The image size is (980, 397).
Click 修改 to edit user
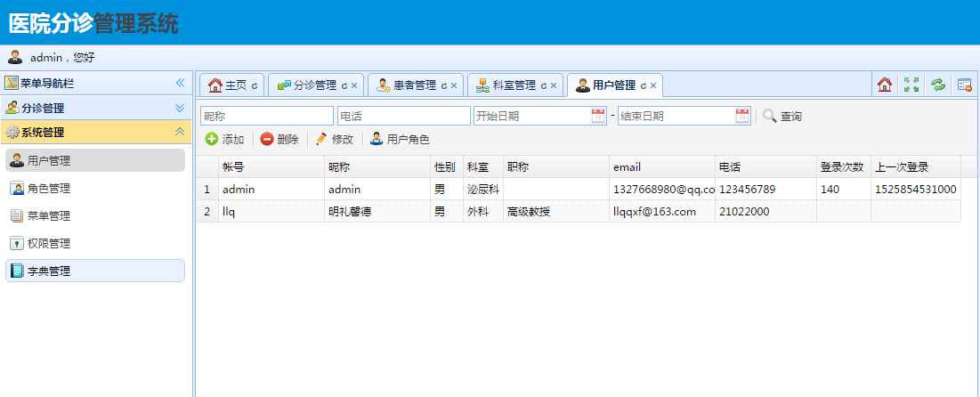click(x=335, y=140)
